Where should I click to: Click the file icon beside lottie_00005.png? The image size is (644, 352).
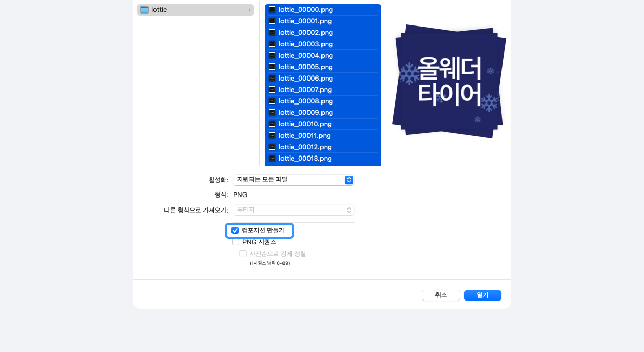[x=272, y=67]
